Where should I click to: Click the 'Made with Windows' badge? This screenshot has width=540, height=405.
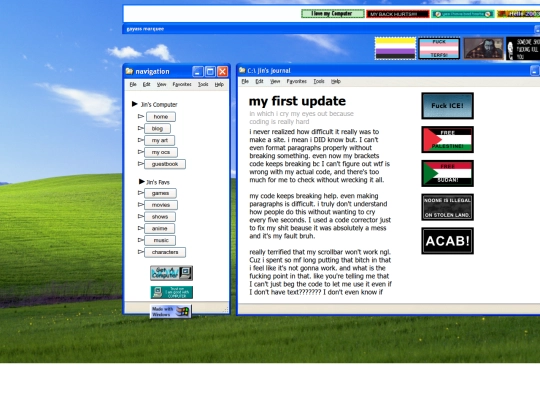(x=170, y=311)
